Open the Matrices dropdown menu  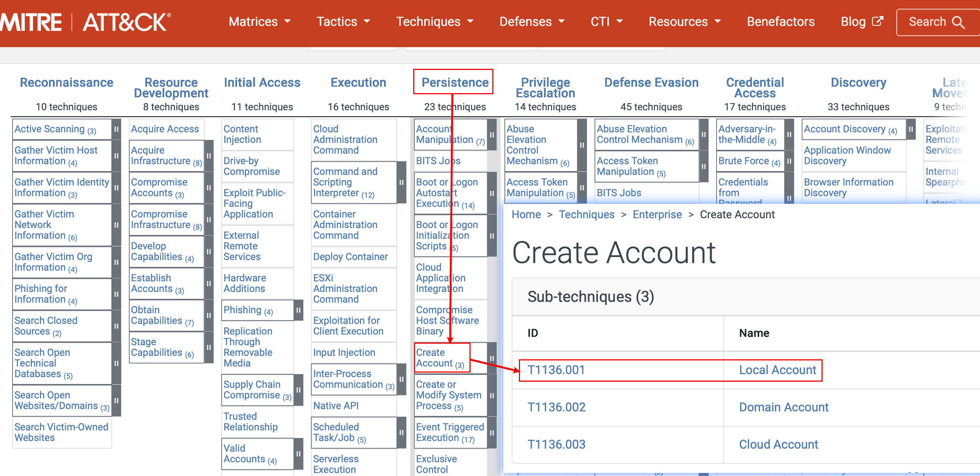[x=260, y=22]
